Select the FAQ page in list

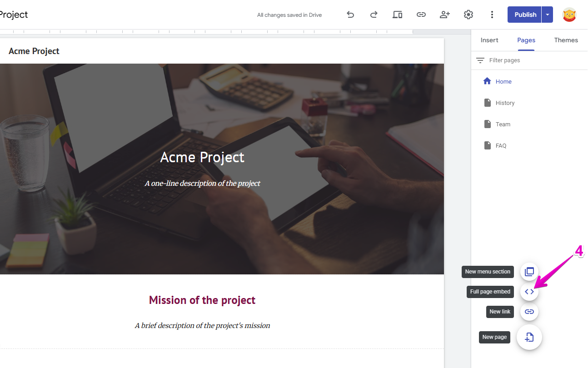click(x=501, y=146)
